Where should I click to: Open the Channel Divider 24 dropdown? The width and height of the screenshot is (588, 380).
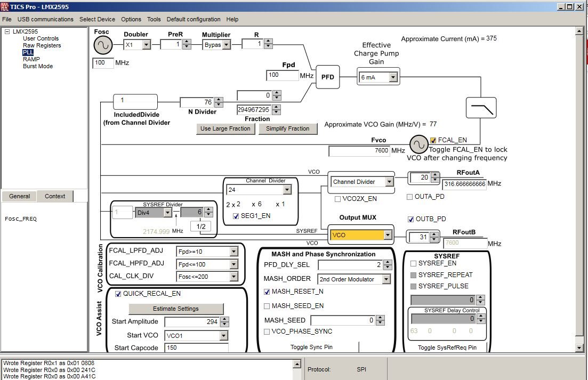click(287, 190)
